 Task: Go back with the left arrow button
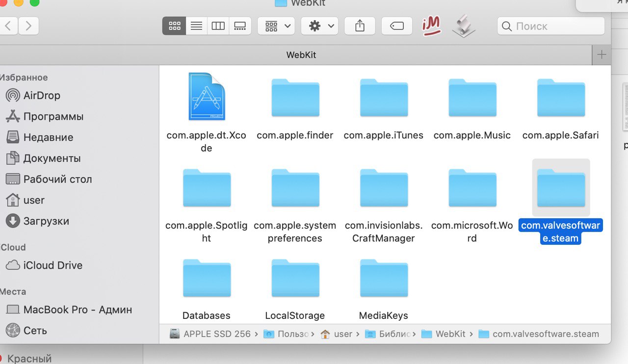[9, 26]
